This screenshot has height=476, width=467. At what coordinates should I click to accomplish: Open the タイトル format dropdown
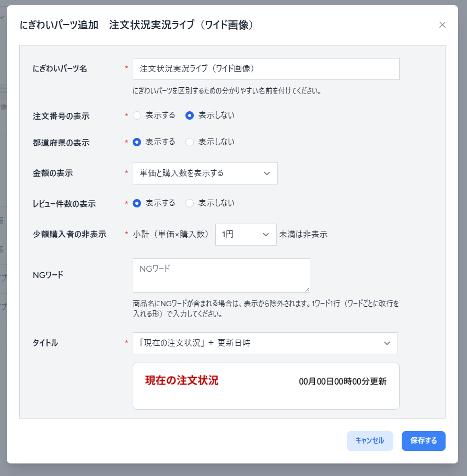[x=265, y=343]
